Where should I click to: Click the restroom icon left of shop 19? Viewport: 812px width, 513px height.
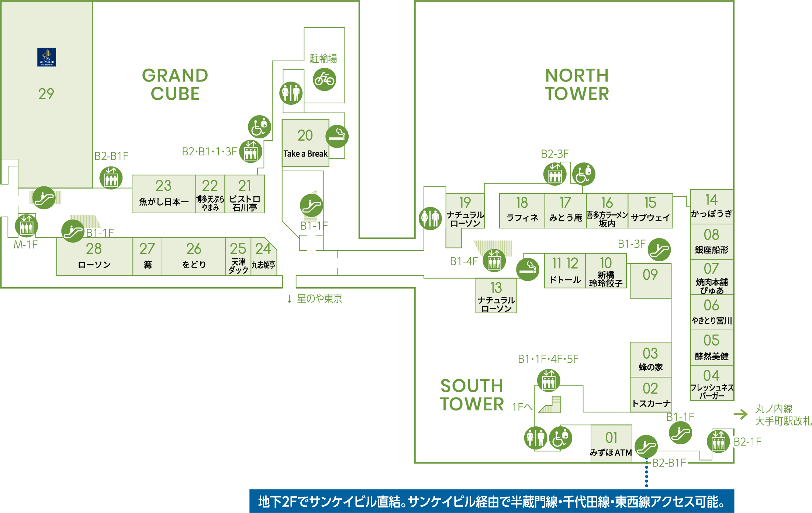(x=430, y=218)
